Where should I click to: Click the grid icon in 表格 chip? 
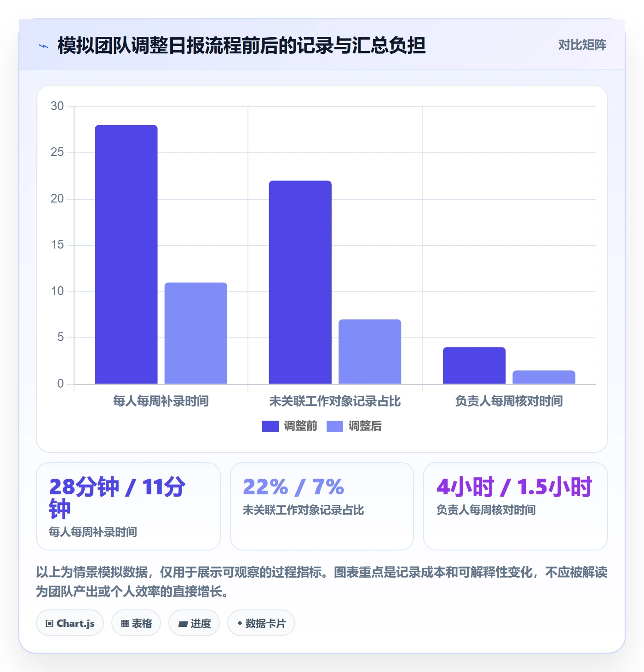[x=125, y=624]
